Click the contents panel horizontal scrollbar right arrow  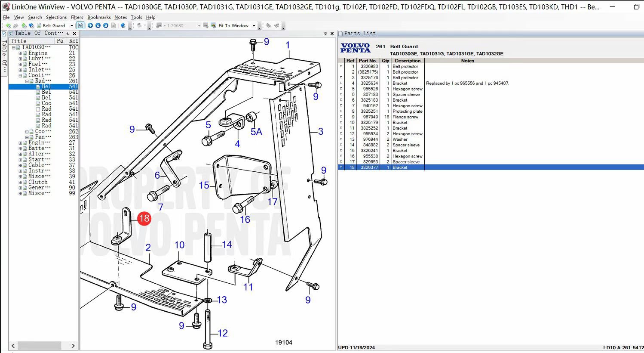pos(73,346)
